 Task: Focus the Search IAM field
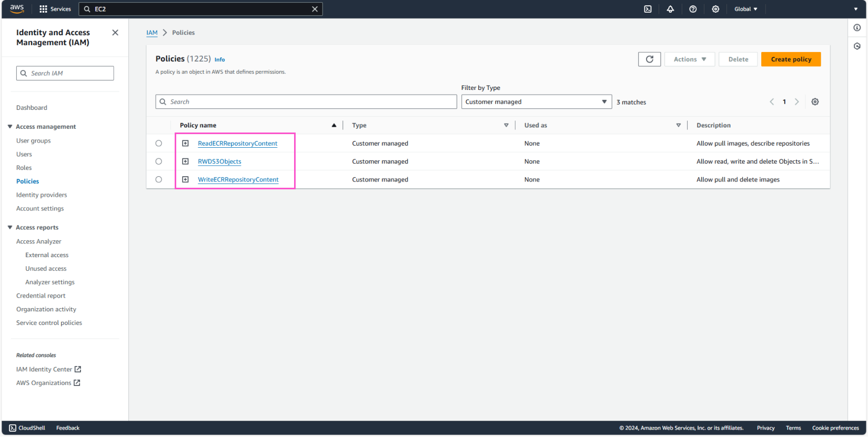pos(65,73)
